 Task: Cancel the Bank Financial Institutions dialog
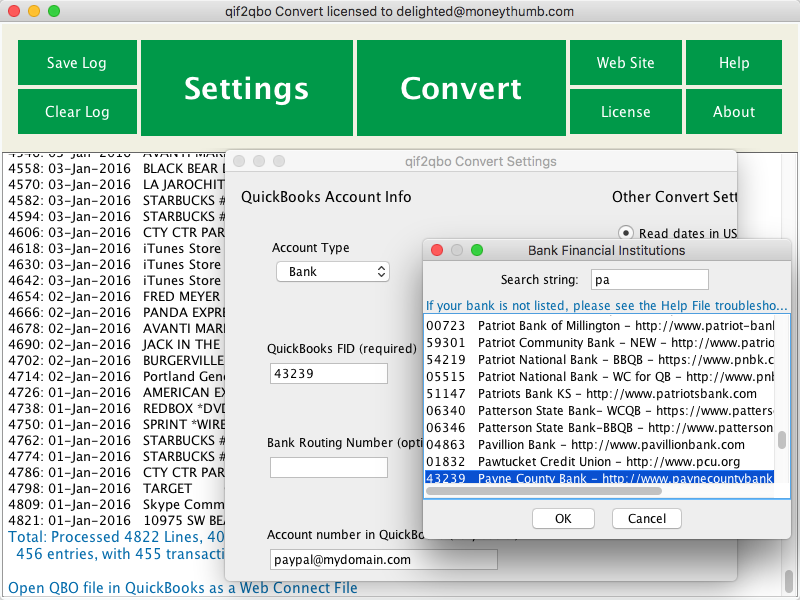(647, 518)
